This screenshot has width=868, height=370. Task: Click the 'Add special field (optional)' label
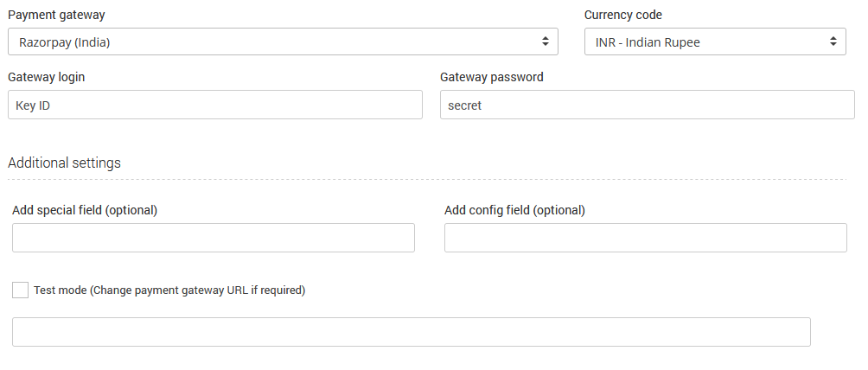pos(85,210)
